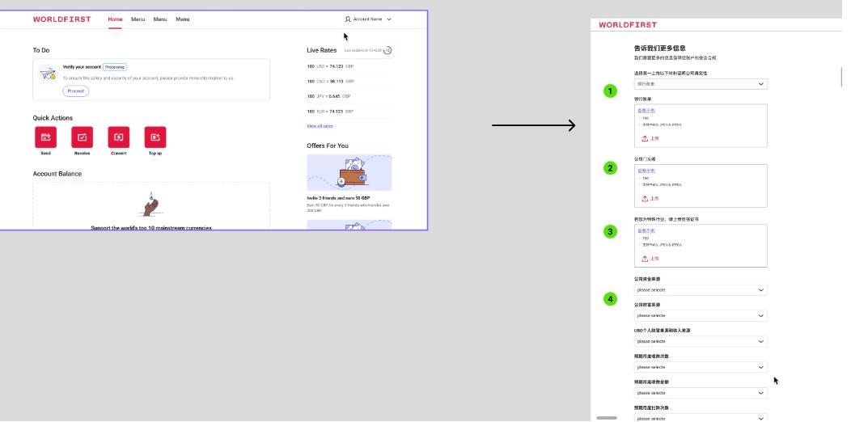Click the Invite 3 friends and earn 50 GBP title
Viewport: 868px width, 422px height.
point(338,198)
